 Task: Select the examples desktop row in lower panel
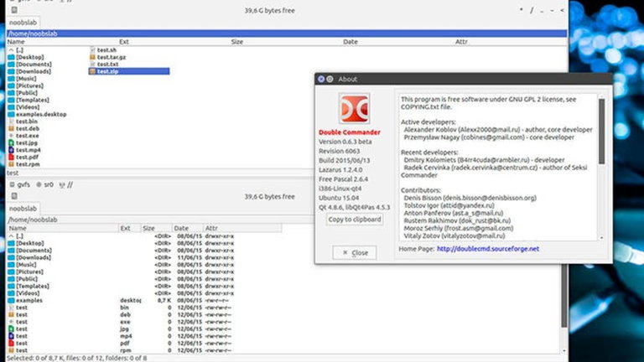[x=121, y=301]
